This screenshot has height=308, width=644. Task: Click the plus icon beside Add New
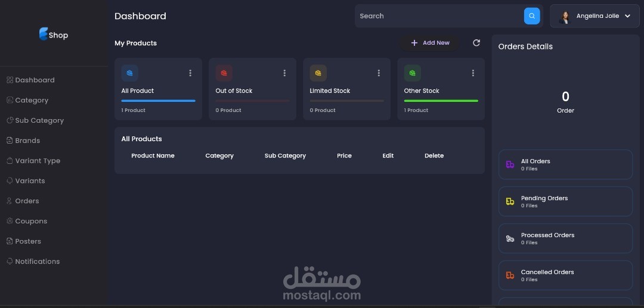click(414, 43)
